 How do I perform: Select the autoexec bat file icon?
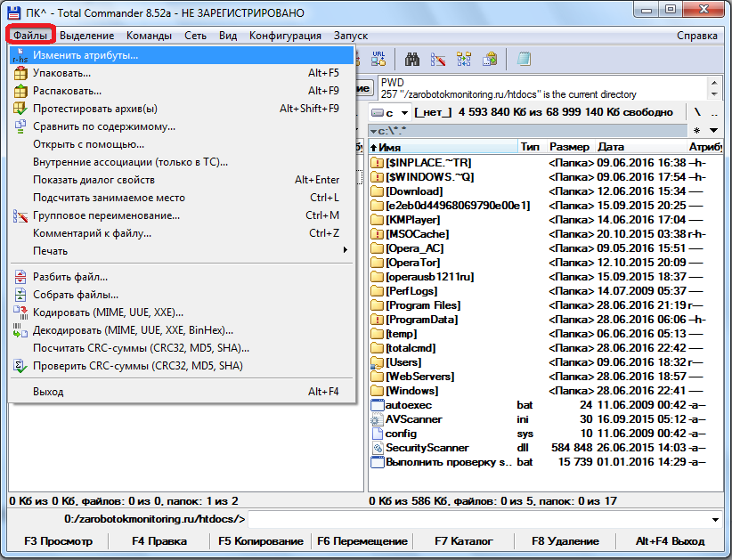point(377,404)
